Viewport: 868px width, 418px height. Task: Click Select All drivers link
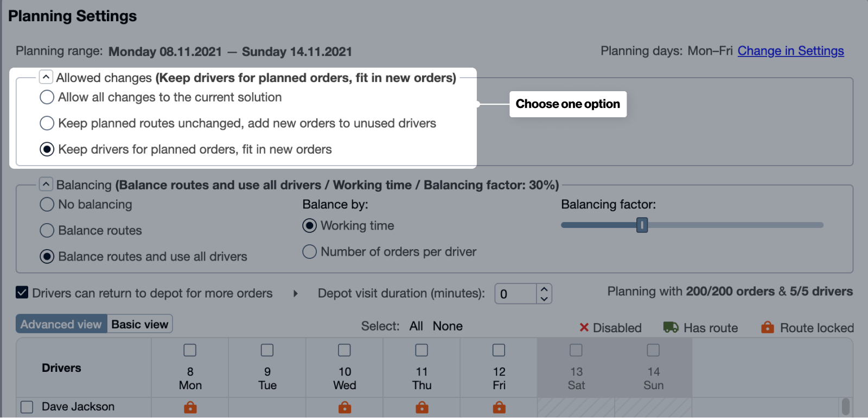point(416,326)
